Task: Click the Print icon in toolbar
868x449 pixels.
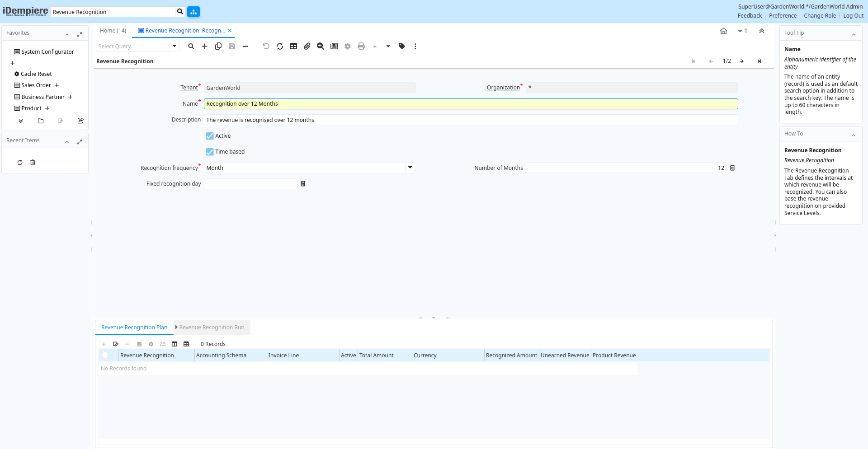Action: [x=361, y=46]
